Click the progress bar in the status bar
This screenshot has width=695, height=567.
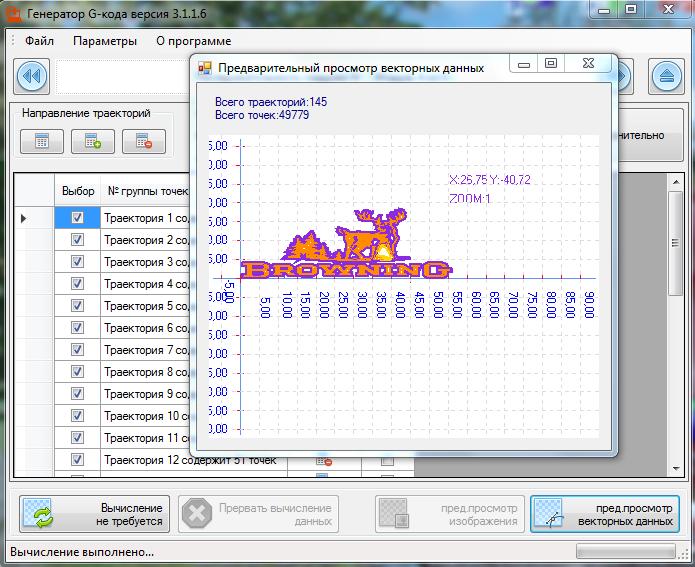(625, 551)
